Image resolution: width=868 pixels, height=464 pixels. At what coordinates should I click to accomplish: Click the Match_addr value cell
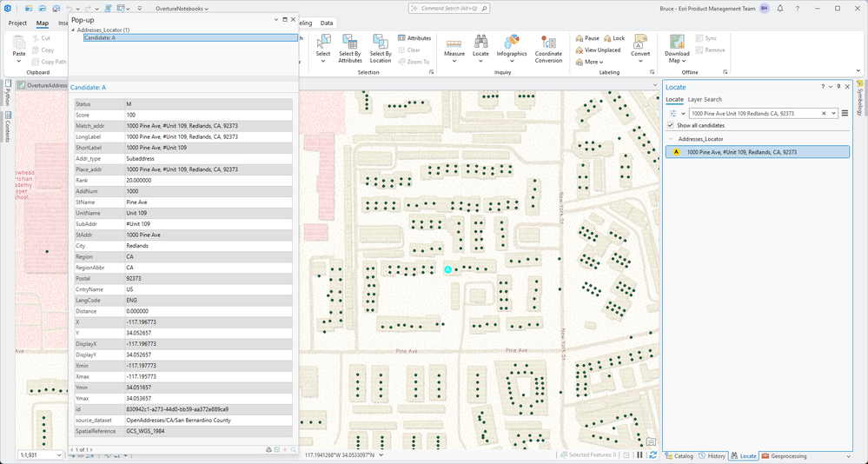coord(209,126)
